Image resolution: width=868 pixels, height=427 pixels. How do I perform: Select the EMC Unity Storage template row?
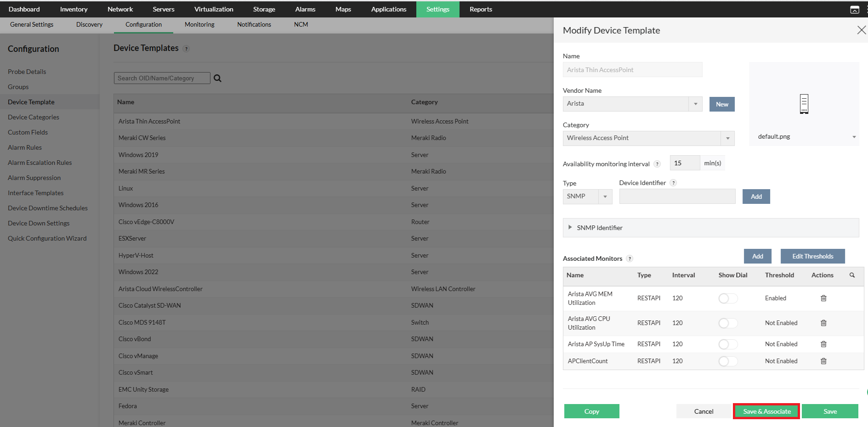pyautogui.click(x=334, y=389)
